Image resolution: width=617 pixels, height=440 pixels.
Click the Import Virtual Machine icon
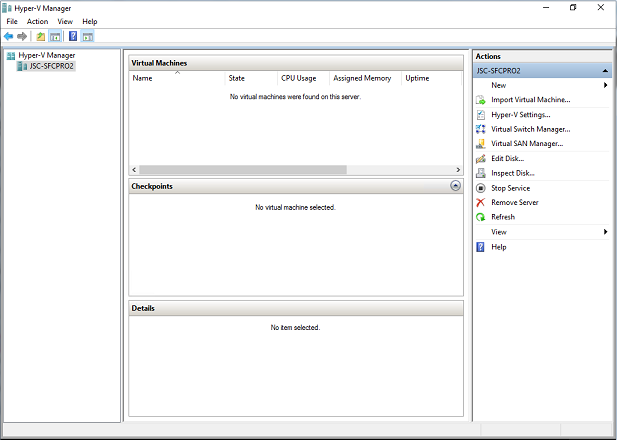(x=480, y=100)
